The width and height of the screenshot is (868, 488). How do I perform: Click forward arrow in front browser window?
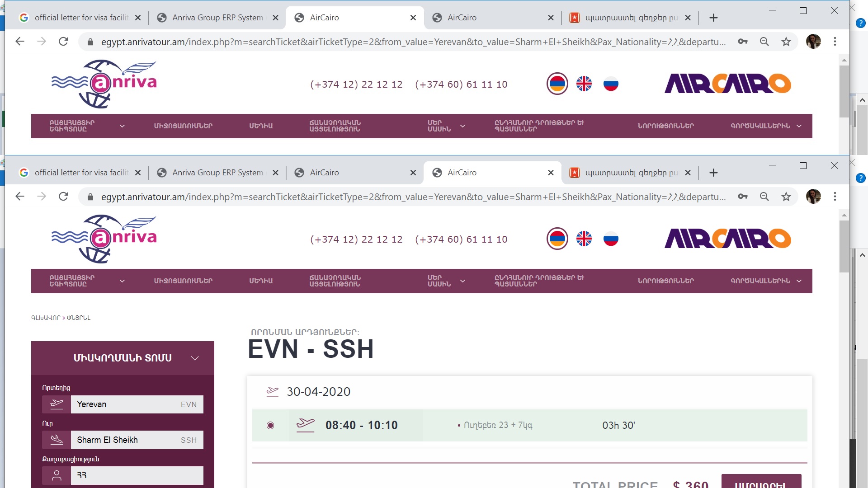click(x=42, y=197)
